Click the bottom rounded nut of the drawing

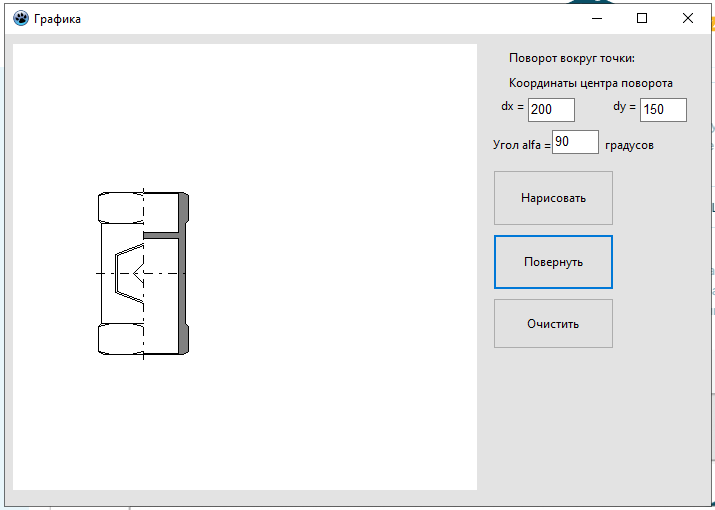coord(120,339)
